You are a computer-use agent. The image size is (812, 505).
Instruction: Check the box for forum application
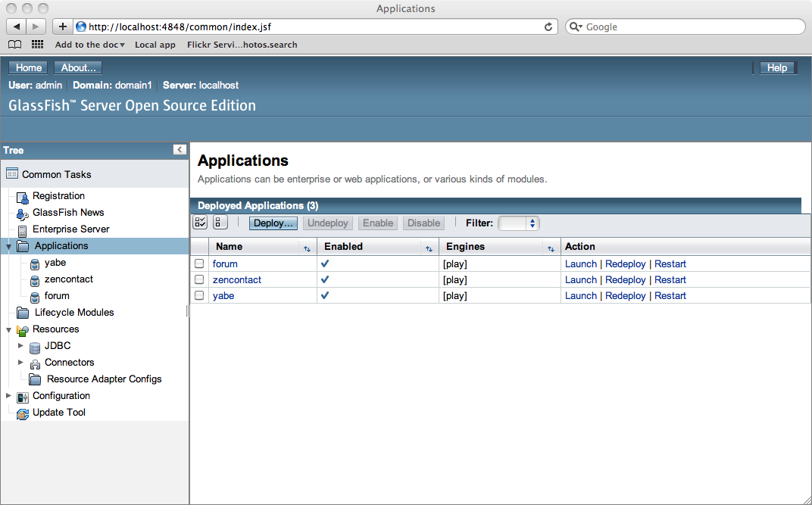coord(199,264)
